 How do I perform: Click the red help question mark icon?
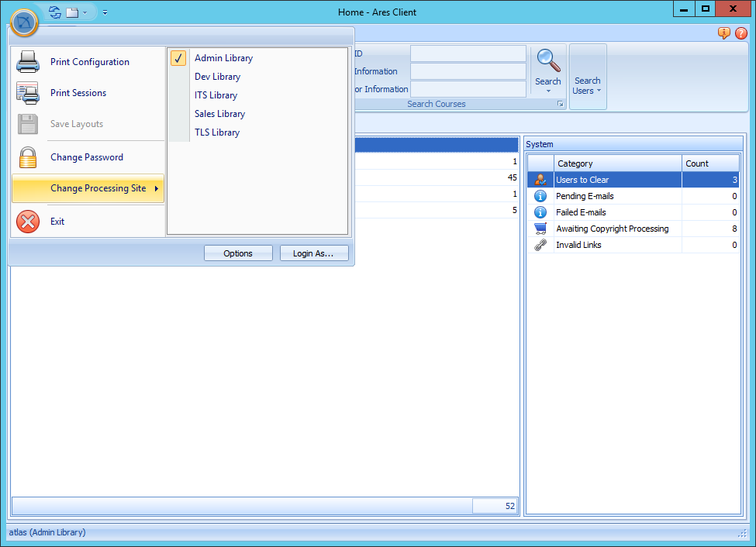tap(740, 33)
